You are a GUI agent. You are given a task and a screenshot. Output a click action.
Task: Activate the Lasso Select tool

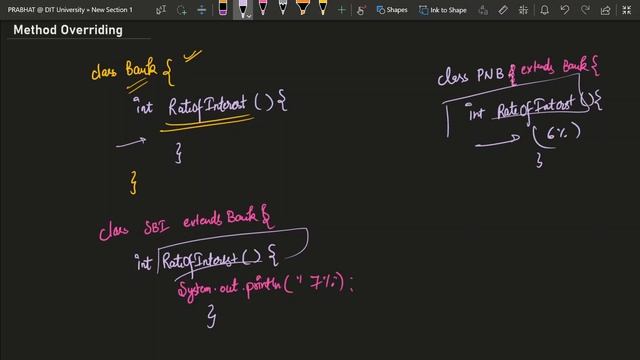(182, 10)
